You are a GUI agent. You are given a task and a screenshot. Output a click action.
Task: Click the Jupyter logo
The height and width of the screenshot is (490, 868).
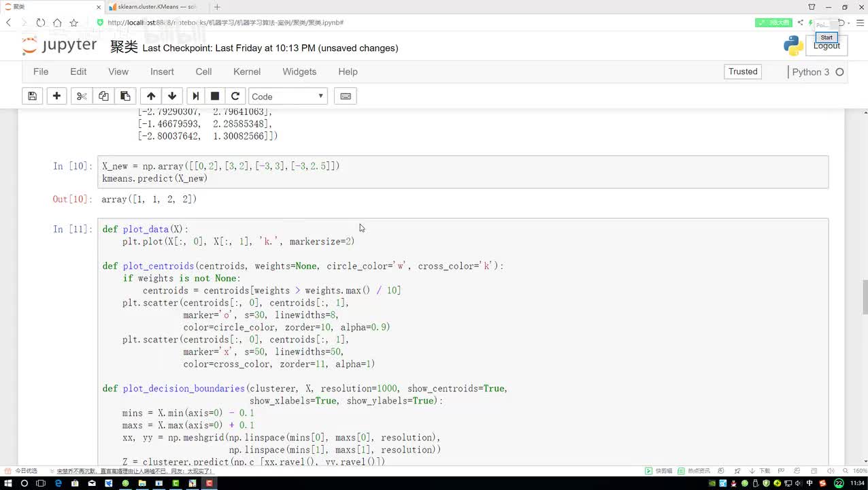(59, 46)
